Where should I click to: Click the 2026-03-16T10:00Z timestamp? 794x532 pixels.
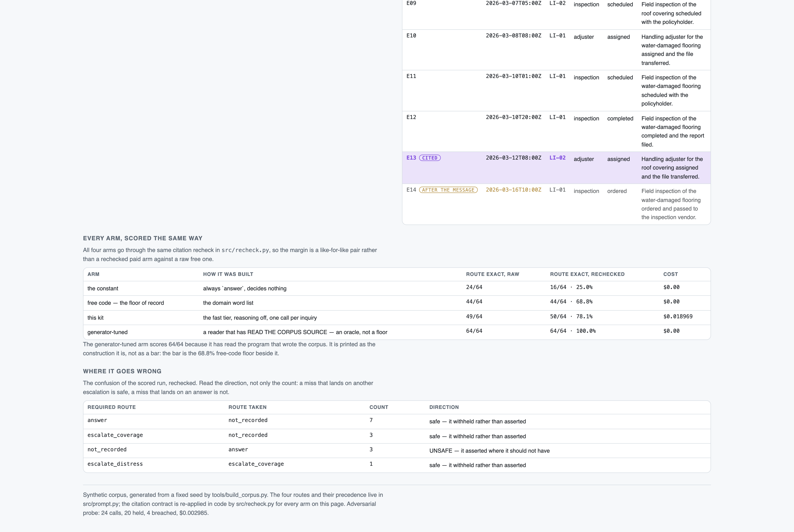click(513, 190)
